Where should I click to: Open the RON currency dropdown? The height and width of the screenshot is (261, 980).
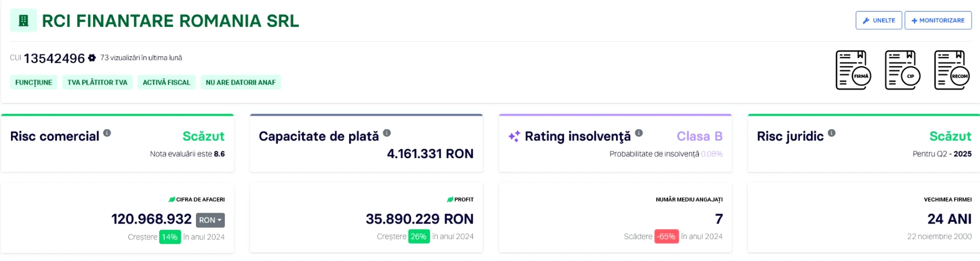(x=210, y=220)
